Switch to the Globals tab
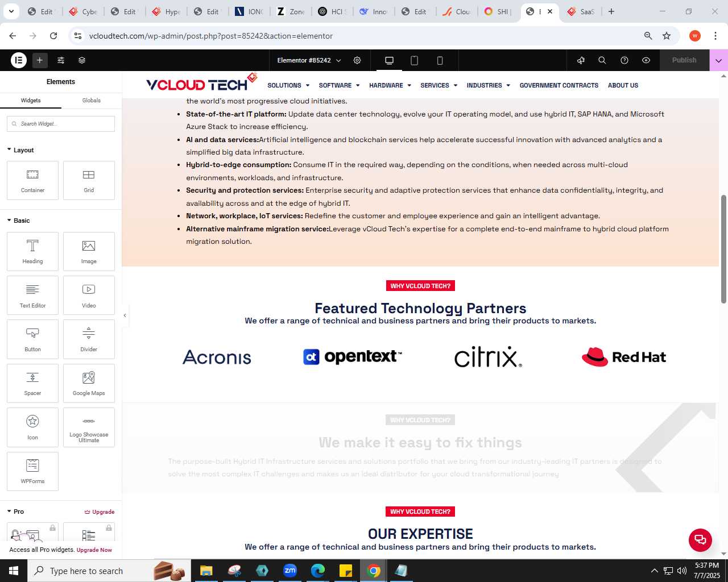Viewport: 728px width, 582px height. click(x=91, y=101)
